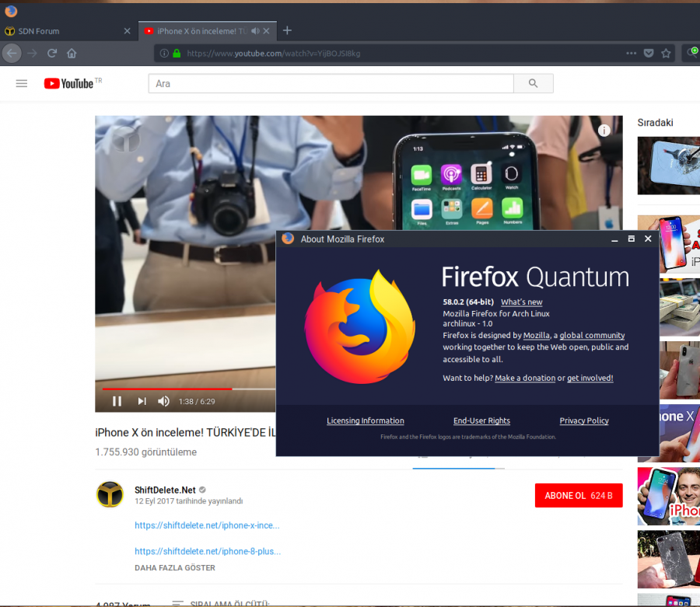Click Make a donation link

click(x=525, y=378)
